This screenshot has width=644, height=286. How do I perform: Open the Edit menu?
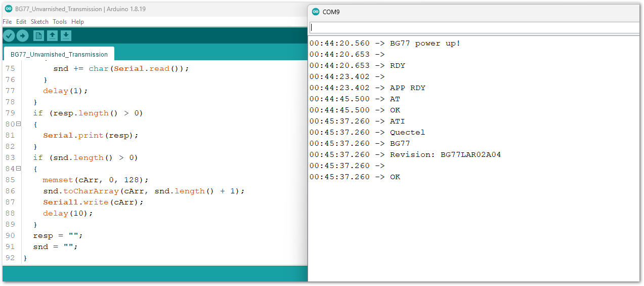(x=21, y=22)
